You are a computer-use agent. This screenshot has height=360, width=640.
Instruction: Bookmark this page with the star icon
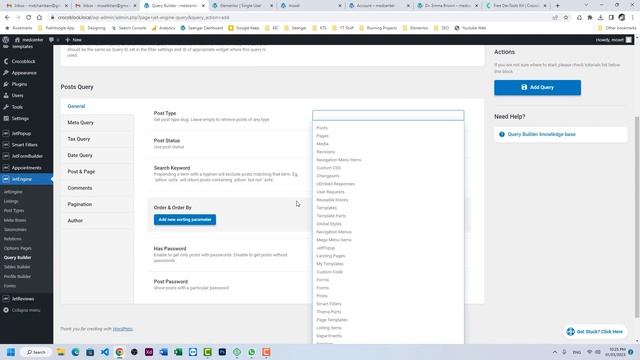pos(566,18)
